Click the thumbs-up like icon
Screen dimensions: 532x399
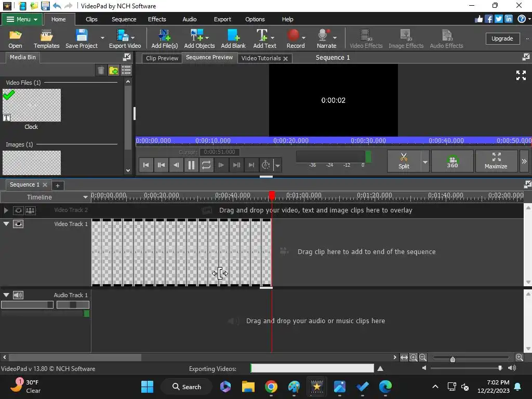point(478,19)
